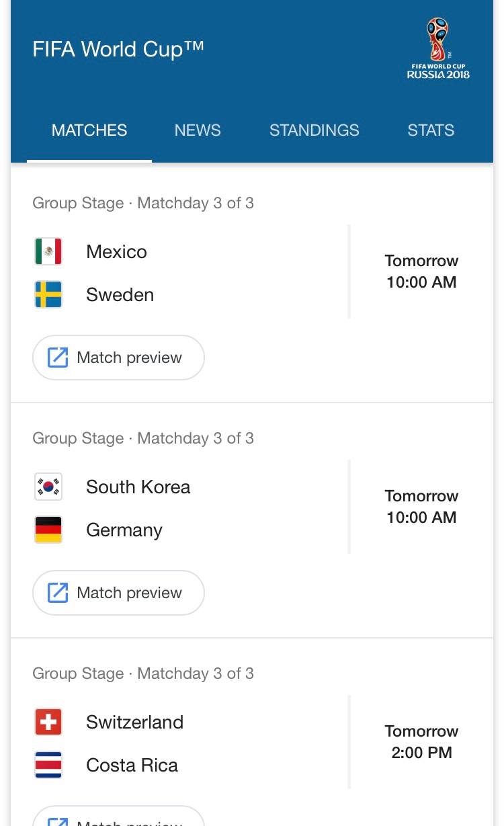Tap the South Korea flag icon
Viewport: 504px width, 826px height.
click(x=48, y=487)
